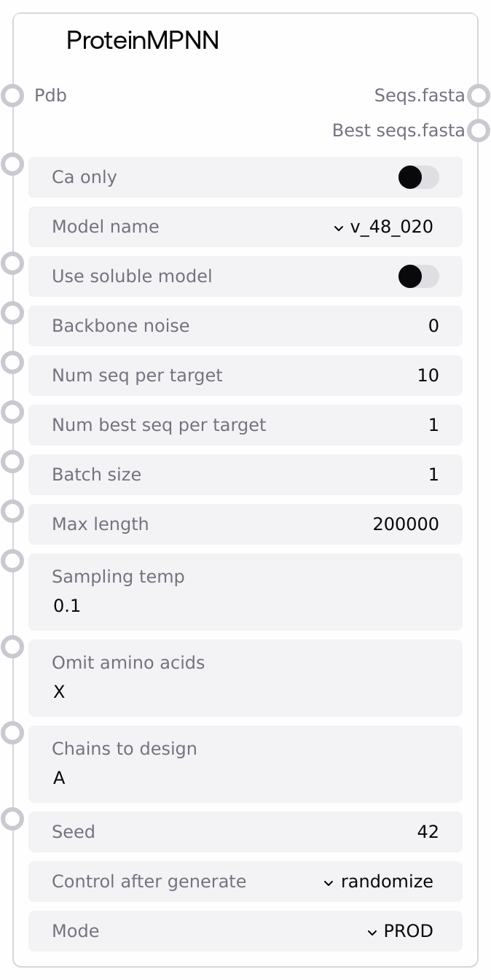
Task: Click the Batch size number field
Action: (x=433, y=475)
